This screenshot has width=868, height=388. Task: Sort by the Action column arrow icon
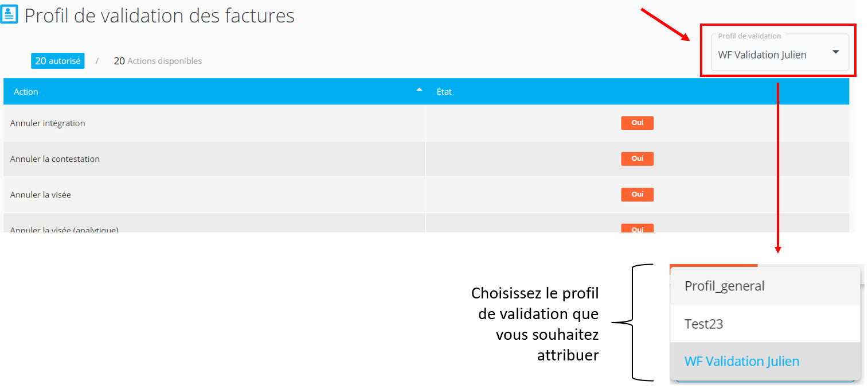(x=419, y=90)
